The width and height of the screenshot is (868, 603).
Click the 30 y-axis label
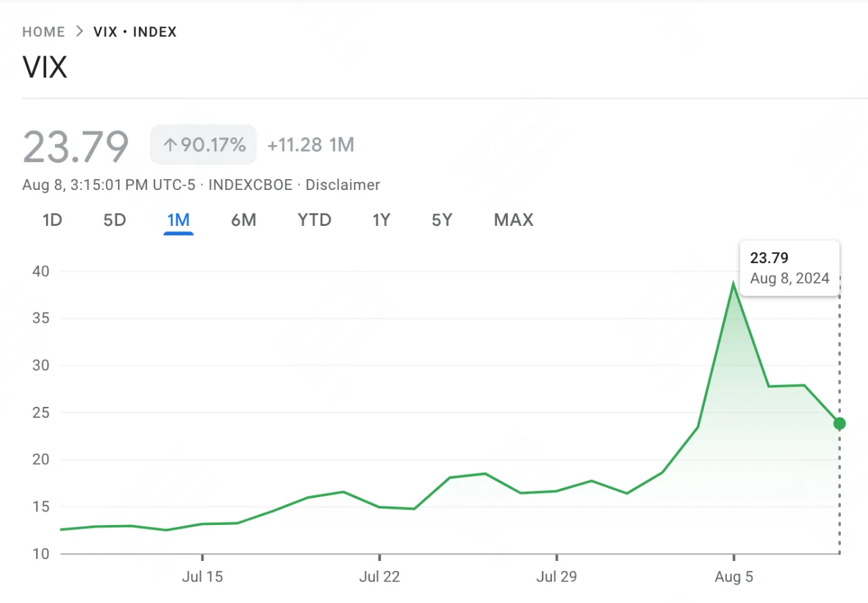coord(41,366)
